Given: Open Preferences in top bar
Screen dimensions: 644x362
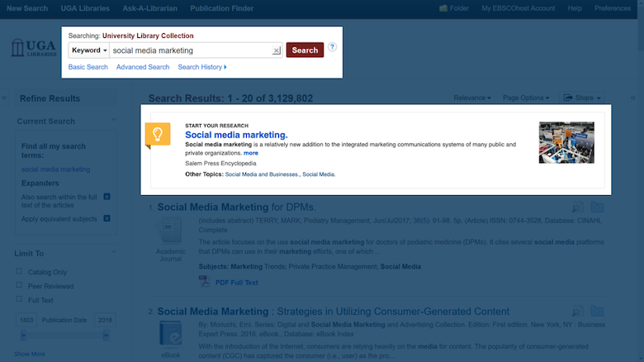Looking at the screenshot, I should pyautogui.click(x=613, y=8).
